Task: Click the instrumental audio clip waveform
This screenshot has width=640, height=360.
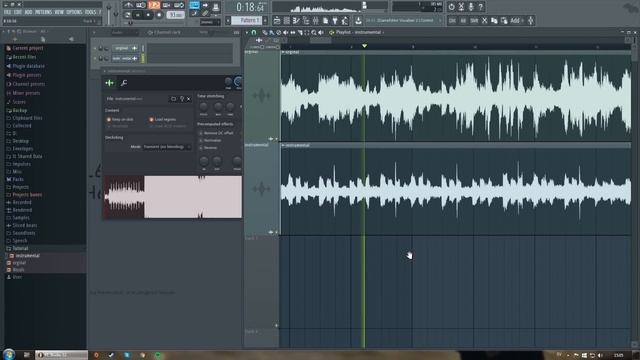Action: point(456,191)
